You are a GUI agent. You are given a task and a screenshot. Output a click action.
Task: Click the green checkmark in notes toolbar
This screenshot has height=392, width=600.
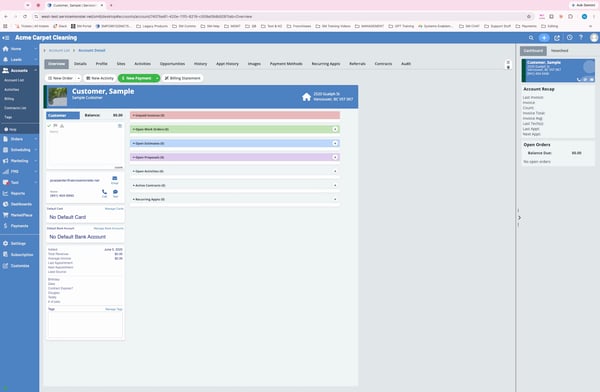point(49,126)
